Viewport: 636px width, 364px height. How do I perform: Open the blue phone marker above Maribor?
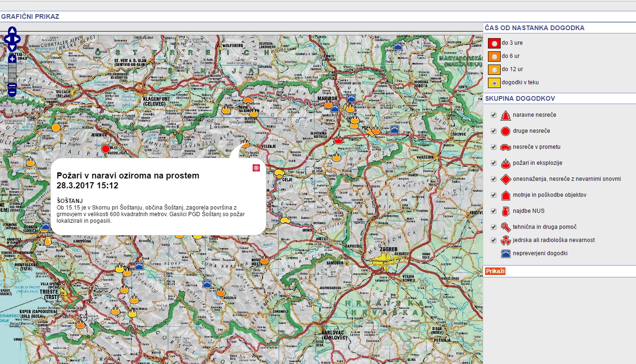pyautogui.click(x=351, y=98)
